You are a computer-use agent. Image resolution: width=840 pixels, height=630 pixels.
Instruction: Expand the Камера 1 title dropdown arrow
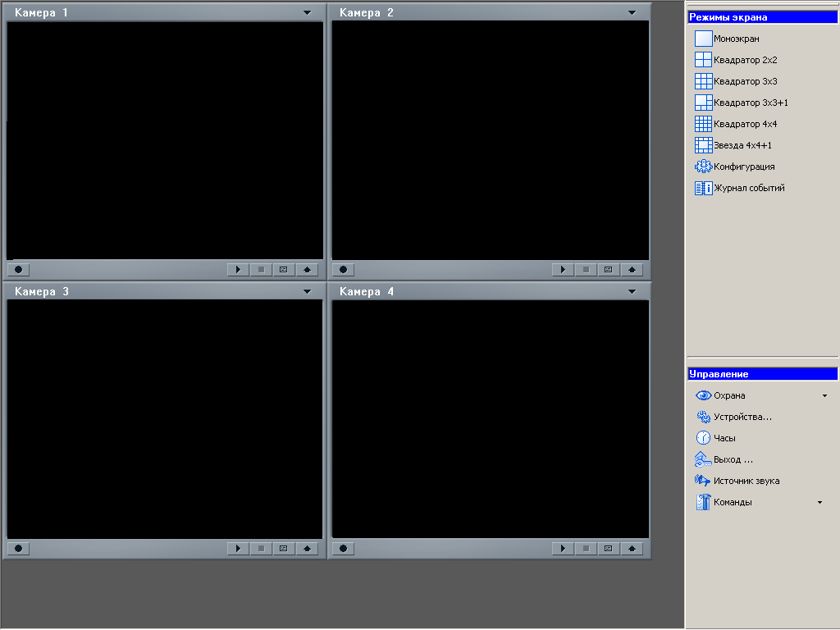[x=307, y=13]
